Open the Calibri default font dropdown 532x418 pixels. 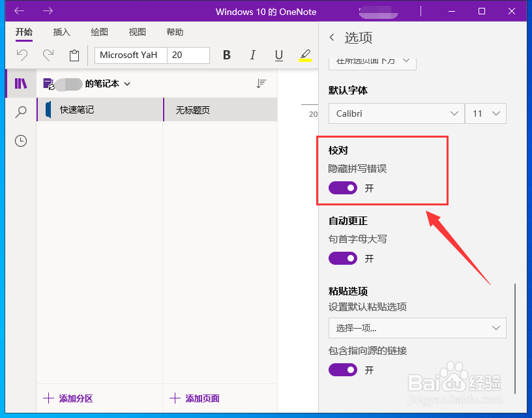coord(396,113)
